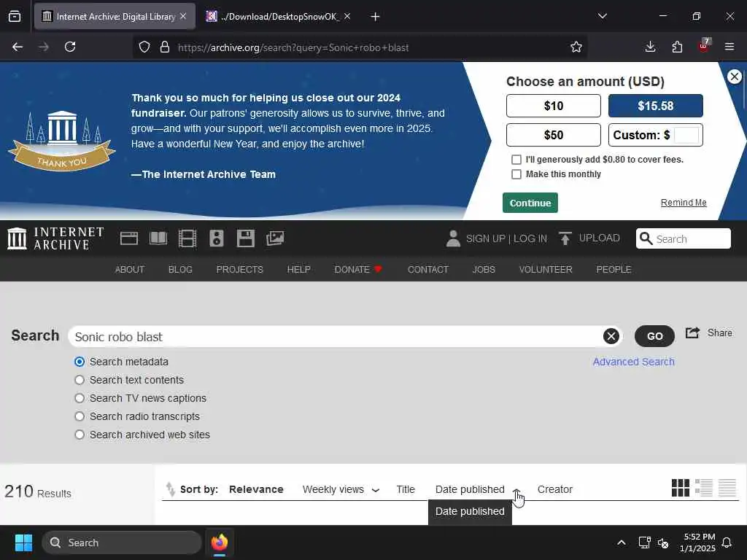Click the custom donation amount field
The height and width of the screenshot is (560, 747).
tap(686, 135)
